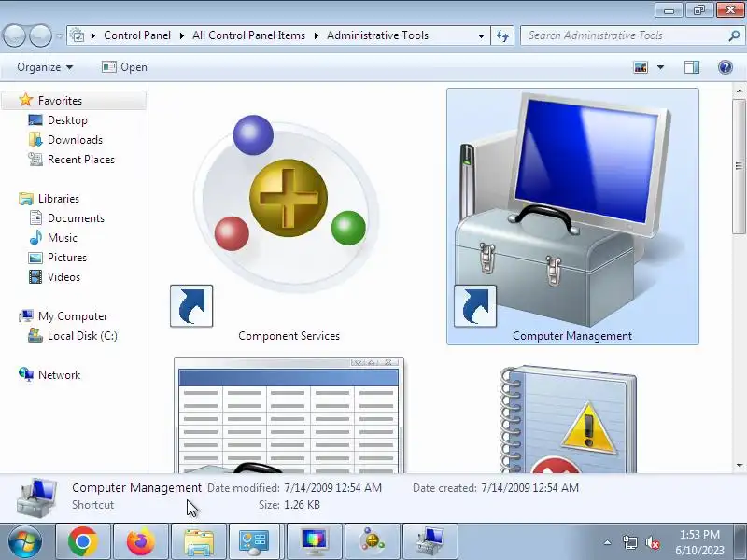The width and height of the screenshot is (747, 560).
Task: Click the Local Disk (C:) drive icon
Action: (x=35, y=335)
